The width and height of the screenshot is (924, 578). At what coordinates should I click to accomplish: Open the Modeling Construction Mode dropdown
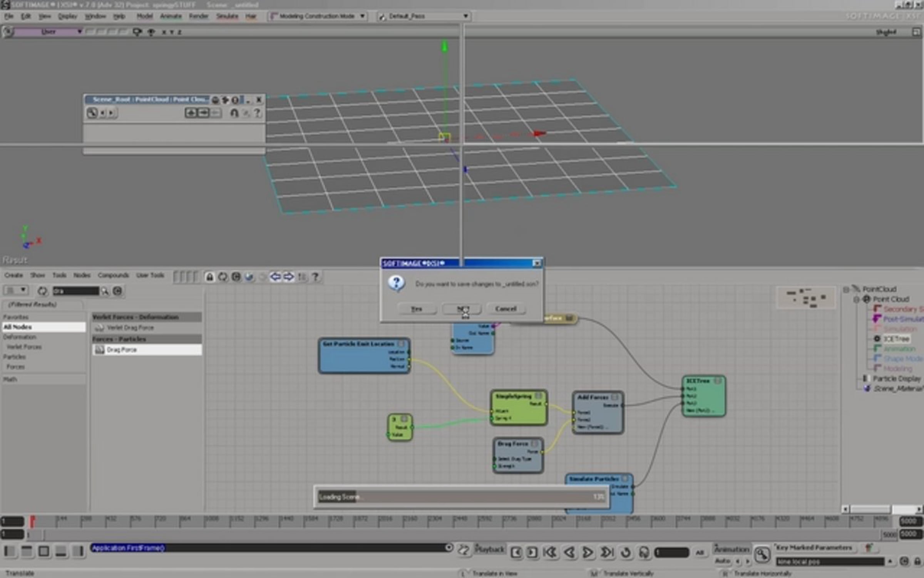pos(318,16)
